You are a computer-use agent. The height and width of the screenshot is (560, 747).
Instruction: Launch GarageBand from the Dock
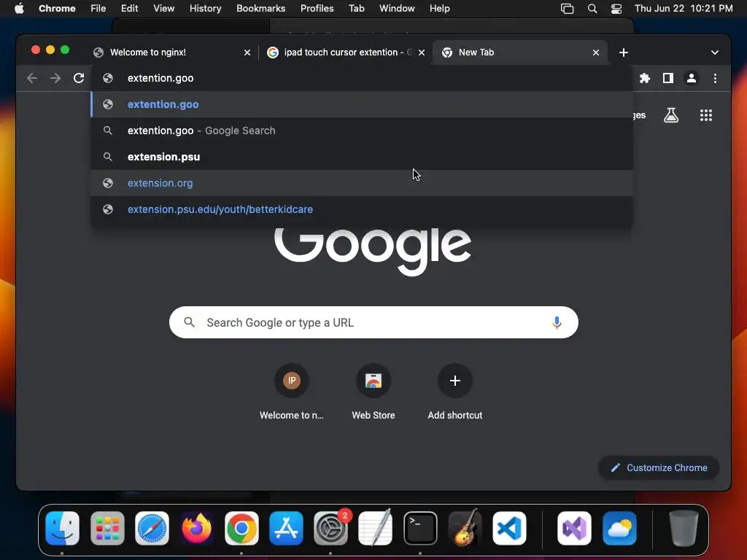465,528
